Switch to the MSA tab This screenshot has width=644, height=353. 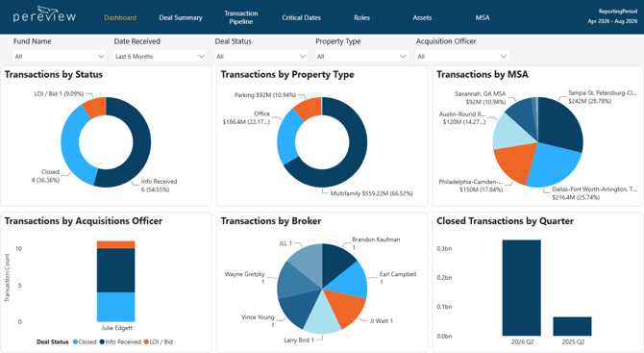(483, 17)
